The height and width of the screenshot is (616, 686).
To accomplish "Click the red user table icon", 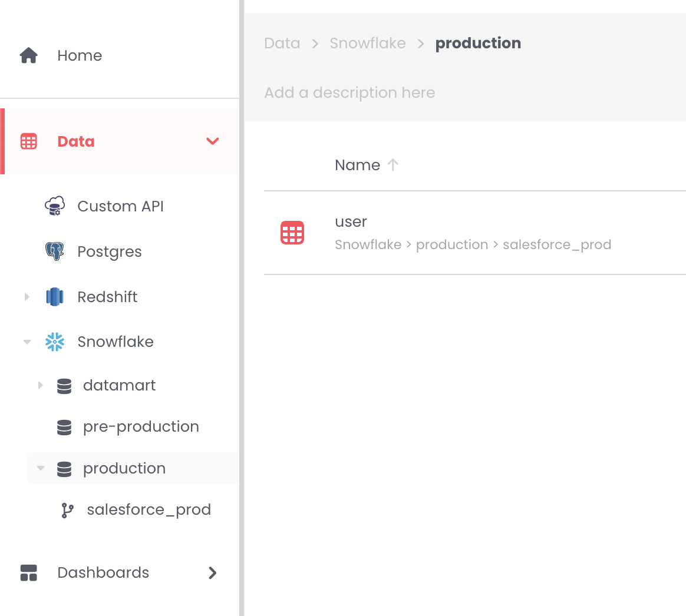I will pos(292,233).
